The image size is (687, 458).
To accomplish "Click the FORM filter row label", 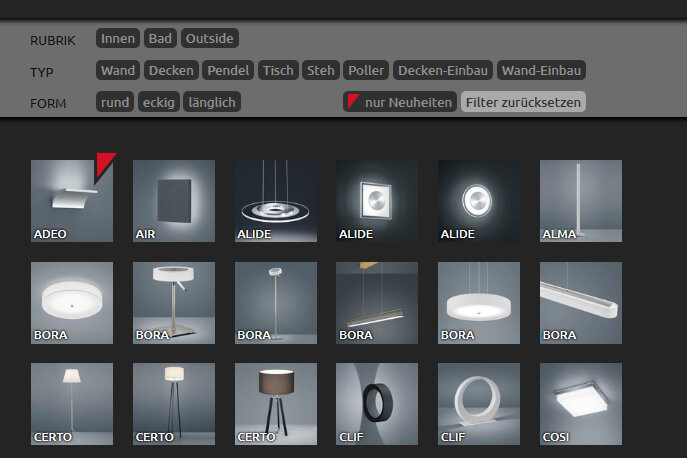I will [x=48, y=103].
